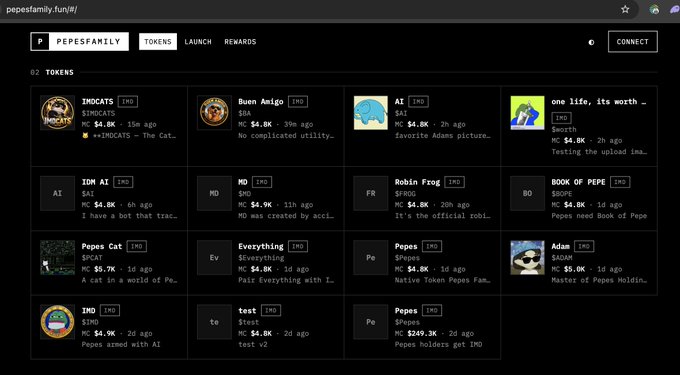Open the Robin Frog token title
Image resolution: width=680 pixels, height=375 pixels.
417,182
